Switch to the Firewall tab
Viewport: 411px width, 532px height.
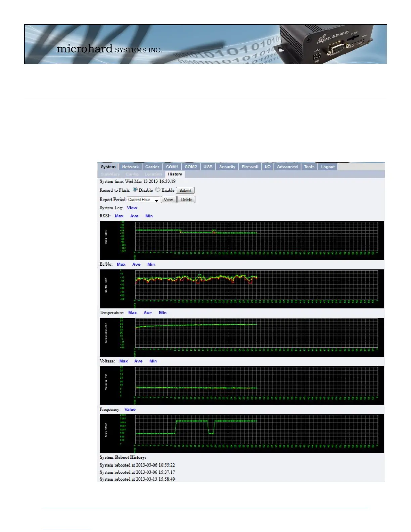click(250, 167)
